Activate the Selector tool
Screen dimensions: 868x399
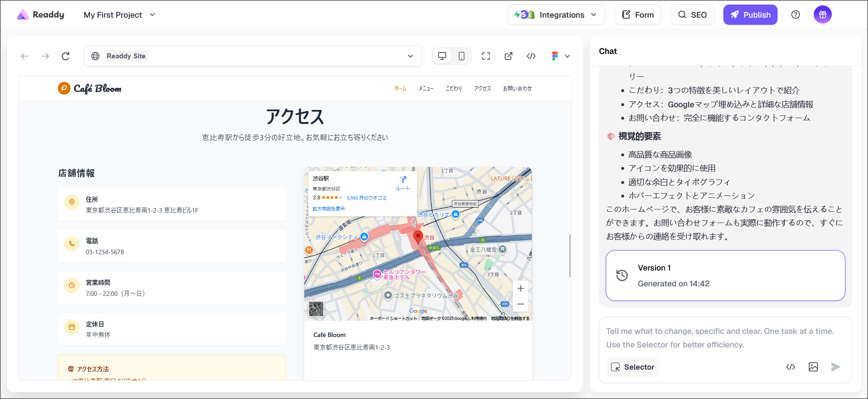(632, 367)
